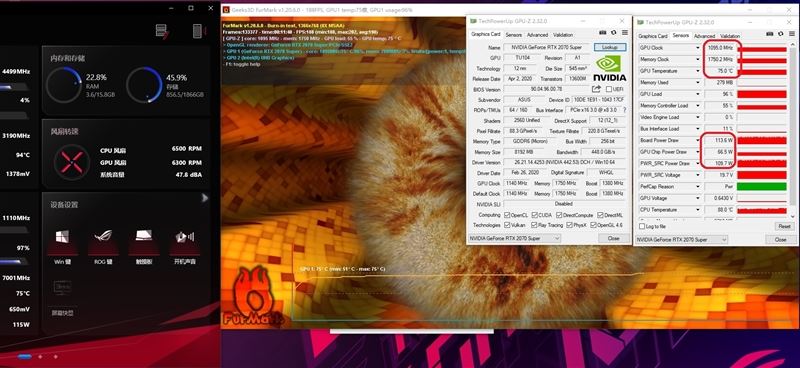Click the GPU Load red graph bar
The height and width of the screenshot is (368, 800).
point(762,94)
